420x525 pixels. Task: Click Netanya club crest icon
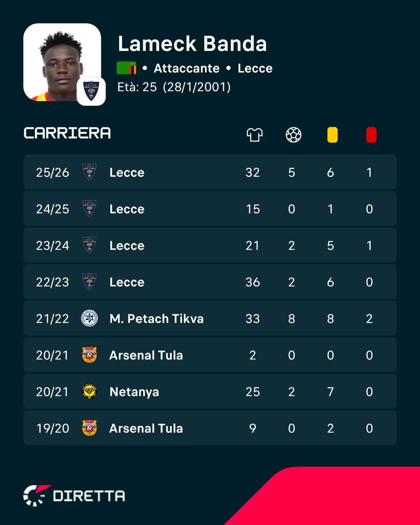90,392
